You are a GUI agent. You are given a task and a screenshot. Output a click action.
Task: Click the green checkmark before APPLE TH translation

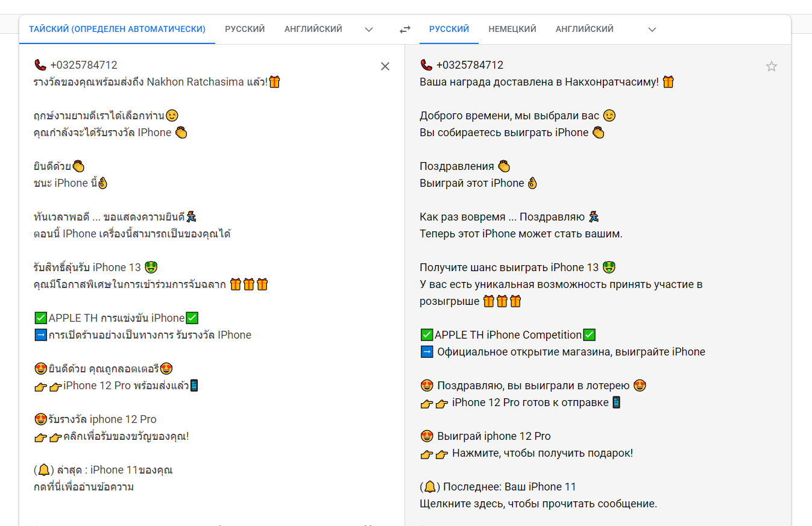(426, 335)
